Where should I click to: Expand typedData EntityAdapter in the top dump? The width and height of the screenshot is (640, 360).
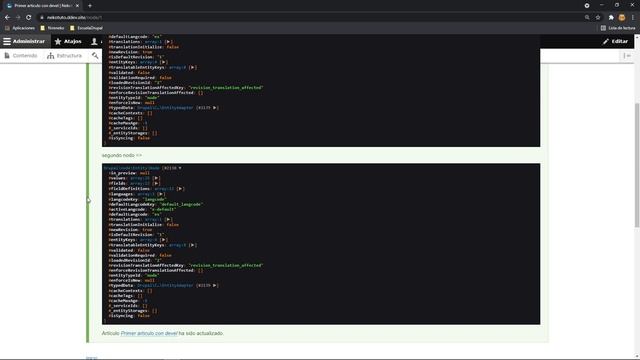point(215,108)
